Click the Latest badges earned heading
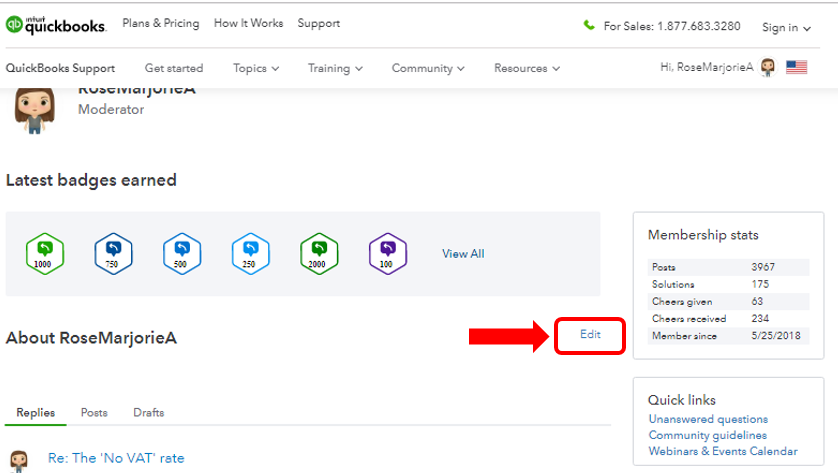838x473 pixels. [91, 181]
